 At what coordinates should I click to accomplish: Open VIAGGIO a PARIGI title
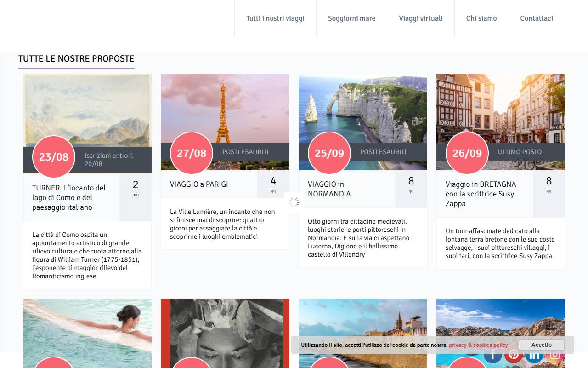[x=199, y=184]
